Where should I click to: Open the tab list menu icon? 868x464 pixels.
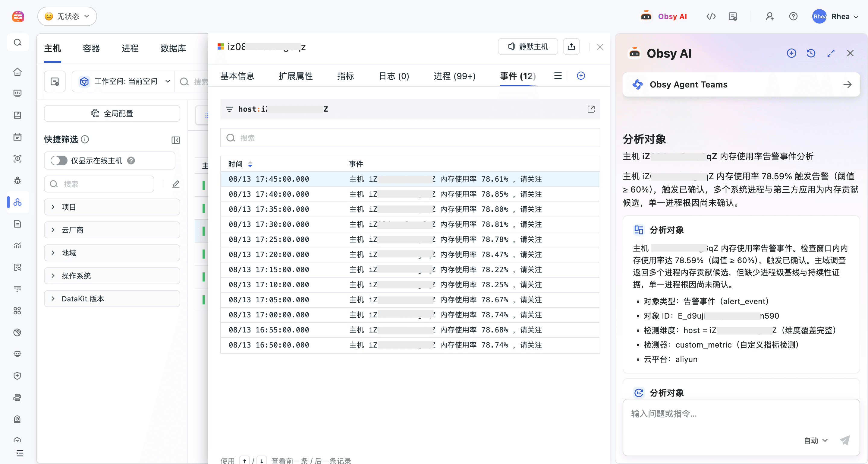(x=558, y=76)
